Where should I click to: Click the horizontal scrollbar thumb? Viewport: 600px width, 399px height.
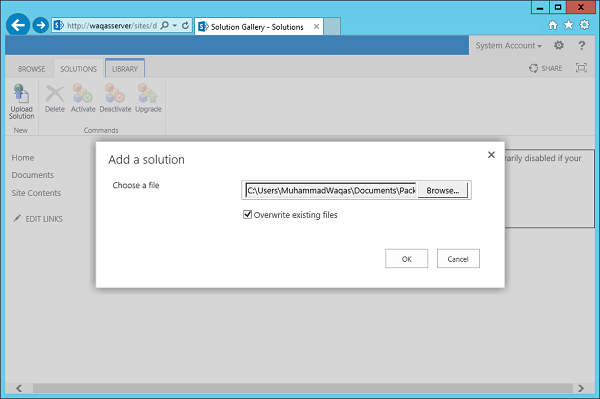pos(303,388)
